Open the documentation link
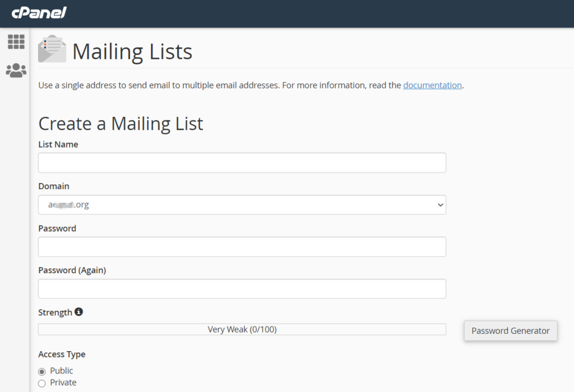 coord(432,86)
